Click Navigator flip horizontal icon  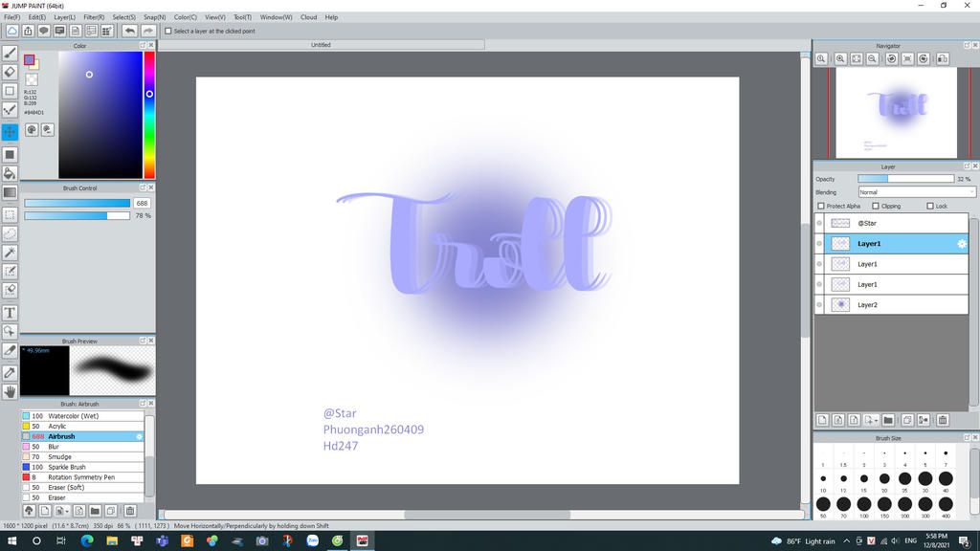(943, 58)
